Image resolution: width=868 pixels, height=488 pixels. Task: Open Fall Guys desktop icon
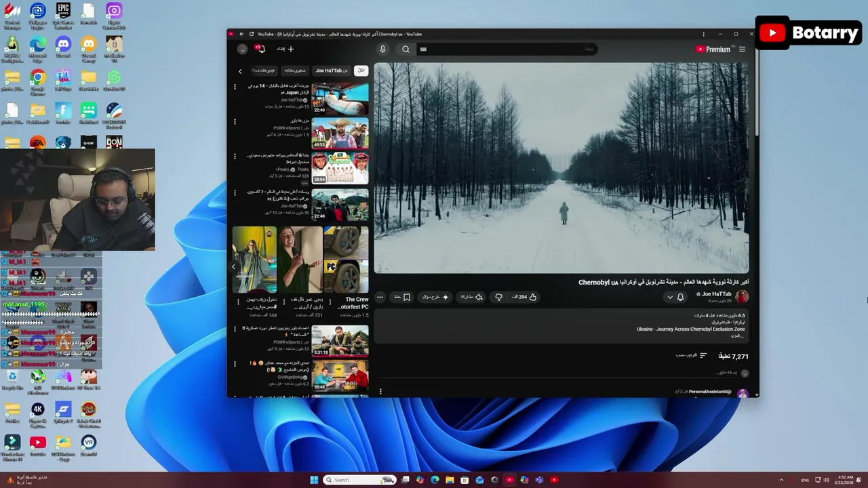(x=63, y=81)
